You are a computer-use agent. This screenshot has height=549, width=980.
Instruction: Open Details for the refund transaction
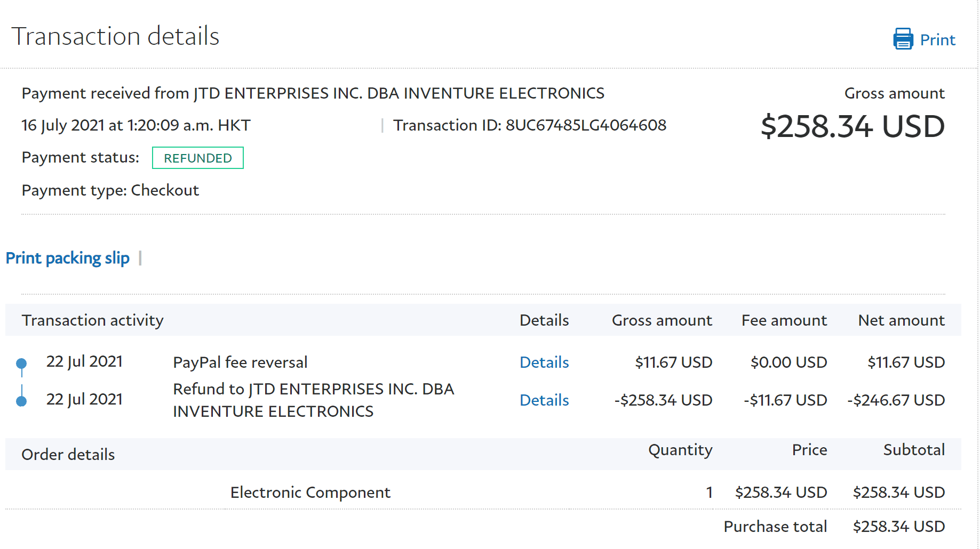click(x=544, y=400)
